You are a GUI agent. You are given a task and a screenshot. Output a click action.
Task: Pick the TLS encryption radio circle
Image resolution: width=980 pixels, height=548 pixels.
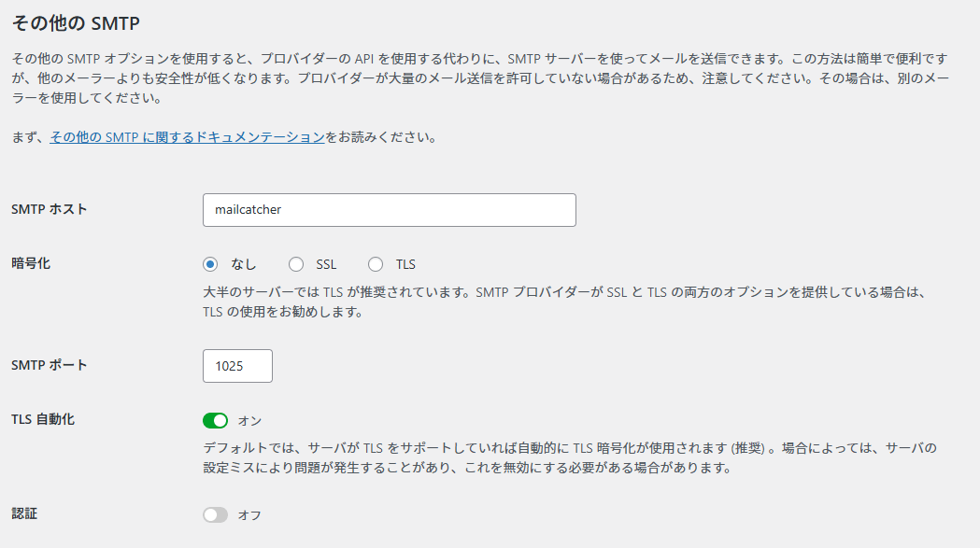click(x=376, y=264)
